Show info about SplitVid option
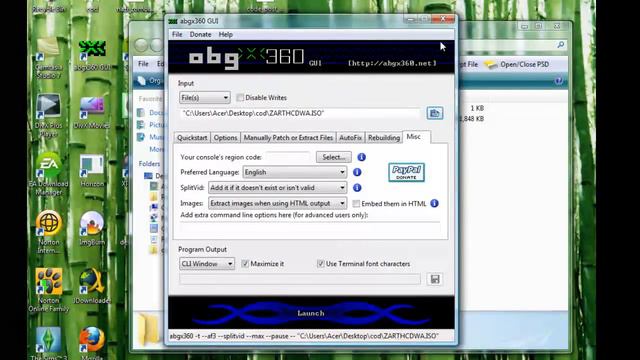The width and height of the screenshot is (640, 360). (x=357, y=188)
